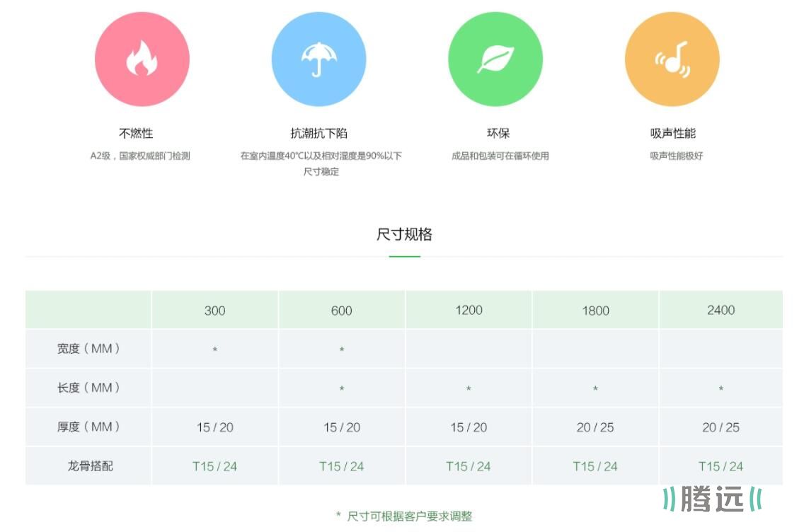Click the pink flame fire-resistance icon
The height and width of the screenshot is (532, 804).
click(142, 59)
